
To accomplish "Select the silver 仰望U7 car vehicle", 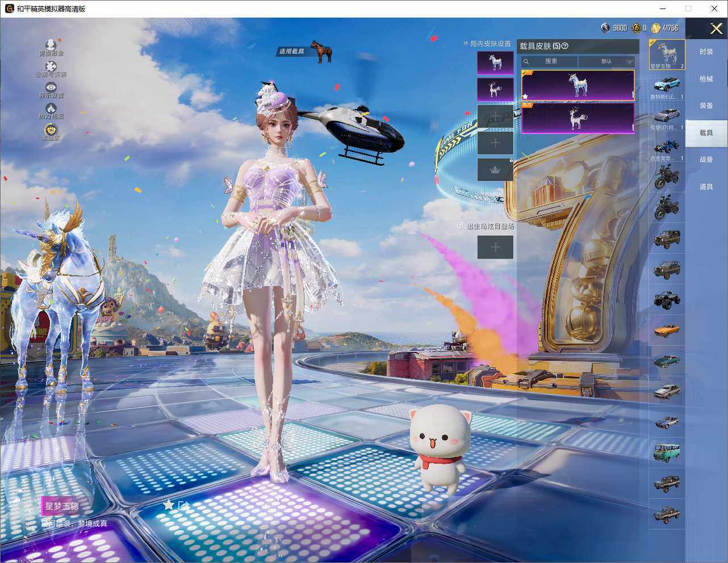I will click(667, 117).
